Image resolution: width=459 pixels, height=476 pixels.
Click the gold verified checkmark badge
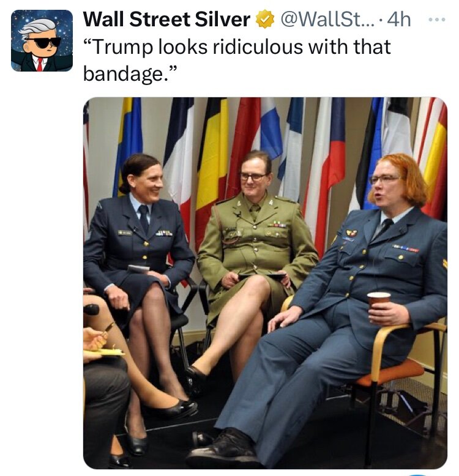(265, 19)
